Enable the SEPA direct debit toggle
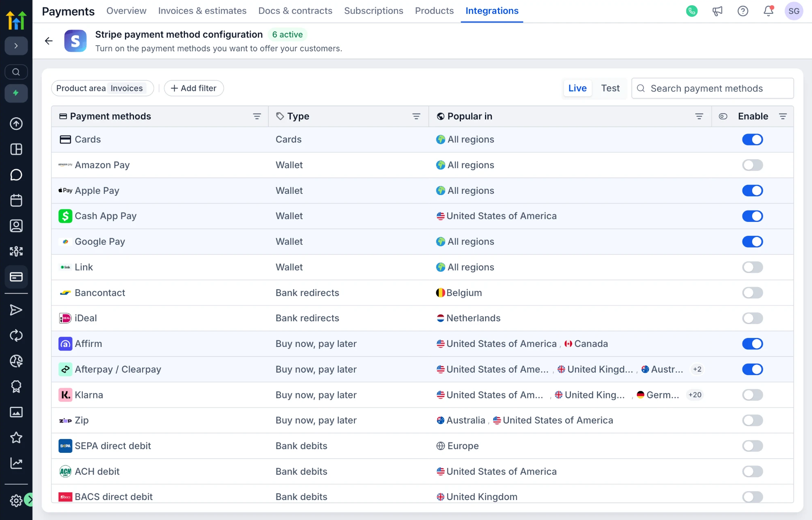 [752, 446]
